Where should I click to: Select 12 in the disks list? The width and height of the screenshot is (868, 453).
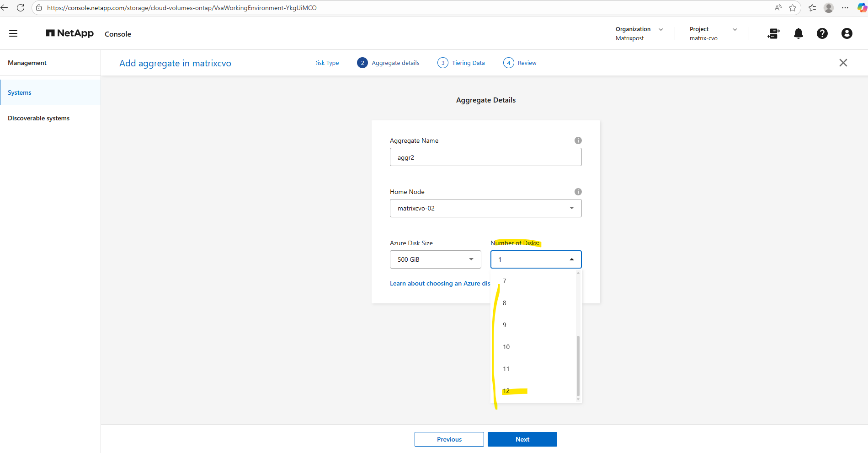506,391
